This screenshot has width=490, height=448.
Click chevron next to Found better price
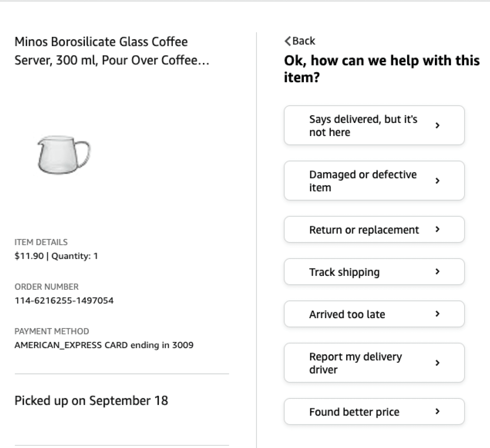[x=437, y=411]
